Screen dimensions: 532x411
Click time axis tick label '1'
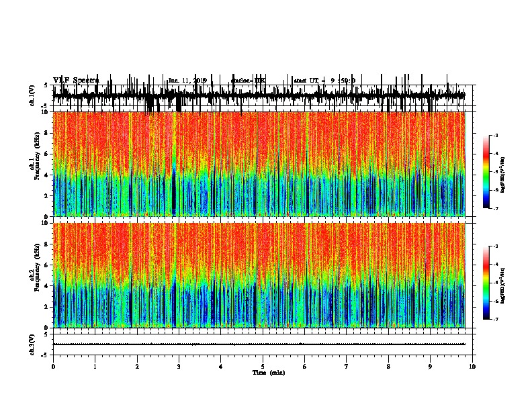click(95, 367)
